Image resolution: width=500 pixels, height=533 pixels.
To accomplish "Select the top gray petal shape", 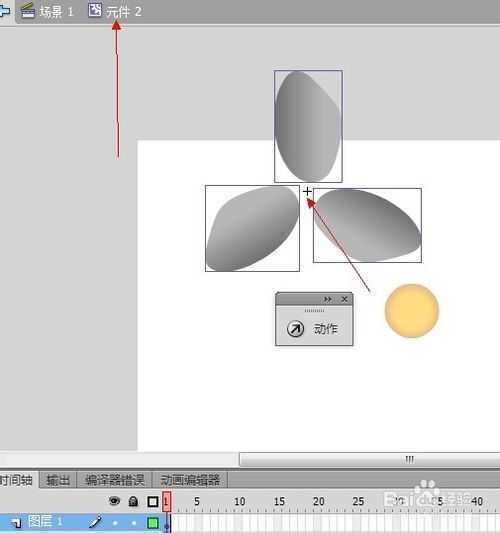I will tap(308, 126).
